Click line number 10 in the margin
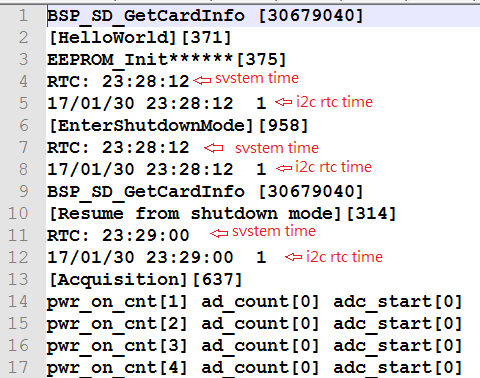 [x=18, y=214]
